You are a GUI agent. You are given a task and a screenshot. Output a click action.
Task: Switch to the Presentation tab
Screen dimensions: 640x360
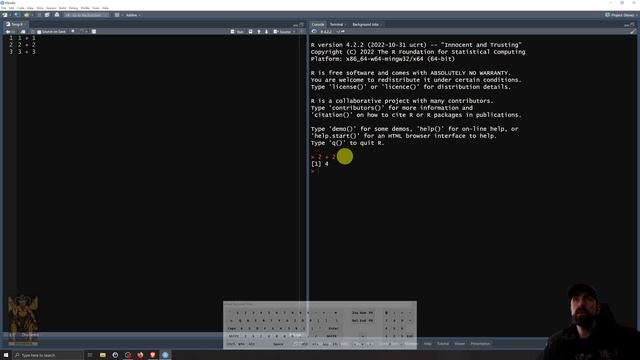tap(480, 344)
